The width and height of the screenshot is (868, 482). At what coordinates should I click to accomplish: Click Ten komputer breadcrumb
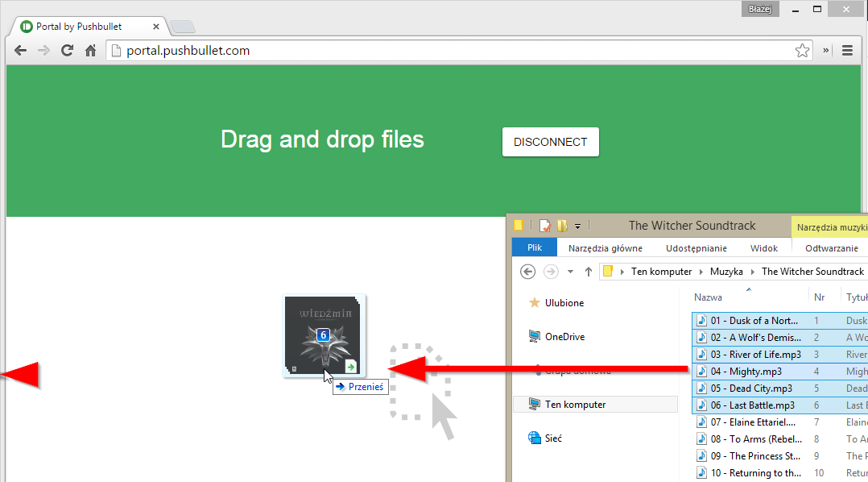[662, 272]
